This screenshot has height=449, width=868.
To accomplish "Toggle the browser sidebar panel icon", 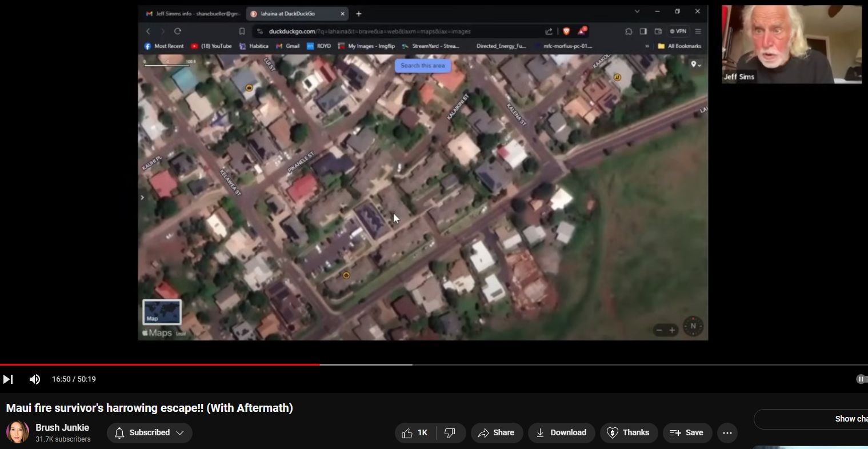I will pyautogui.click(x=643, y=31).
